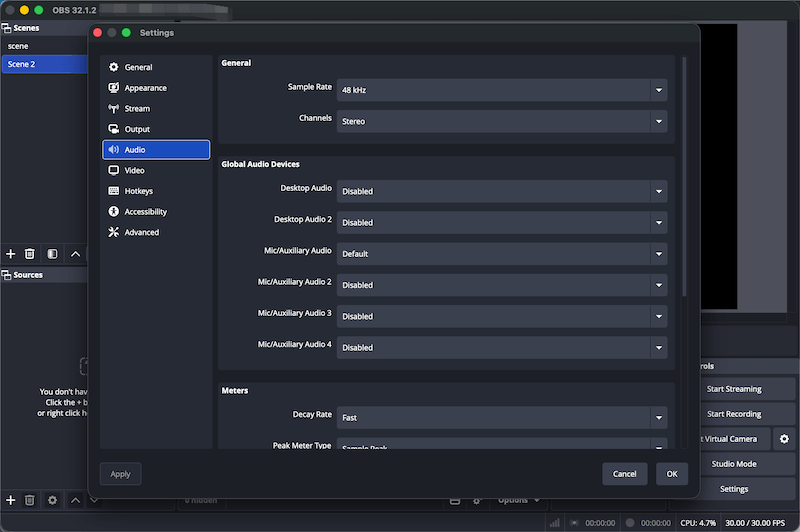
Task: Select Scene 2 in Scenes list
Action: [x=45, y=64]
